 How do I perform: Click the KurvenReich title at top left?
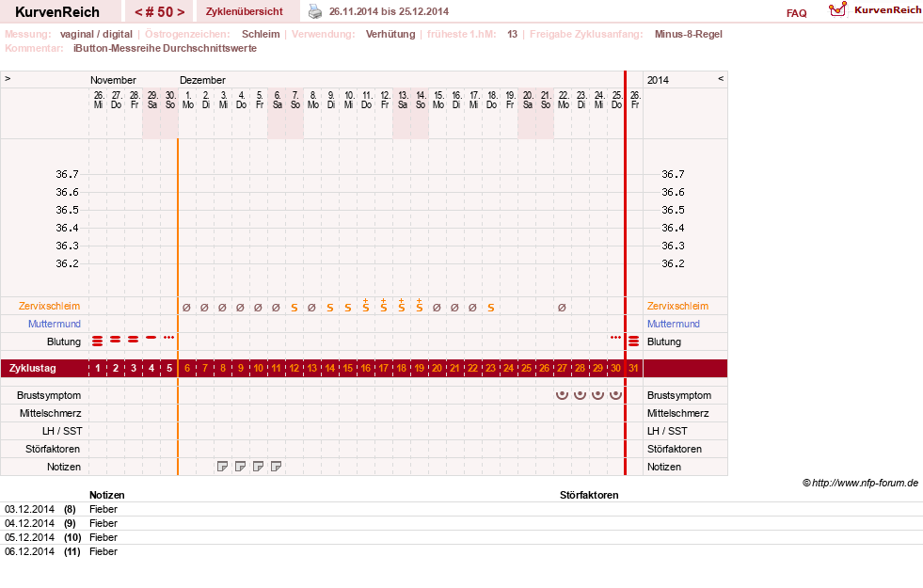click(x=57, y=12)
